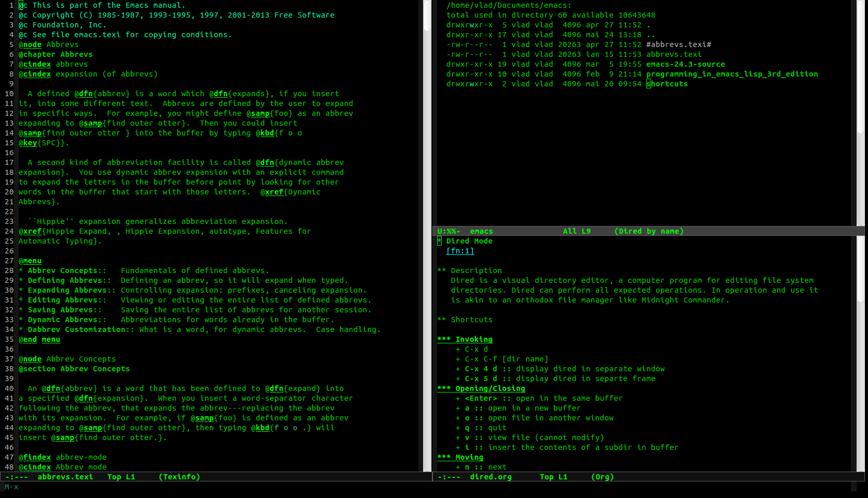The height and width of the screenshot is (498, 868).
Task: Click the dired.org mode line buffer name
Action: click(490, 477)
